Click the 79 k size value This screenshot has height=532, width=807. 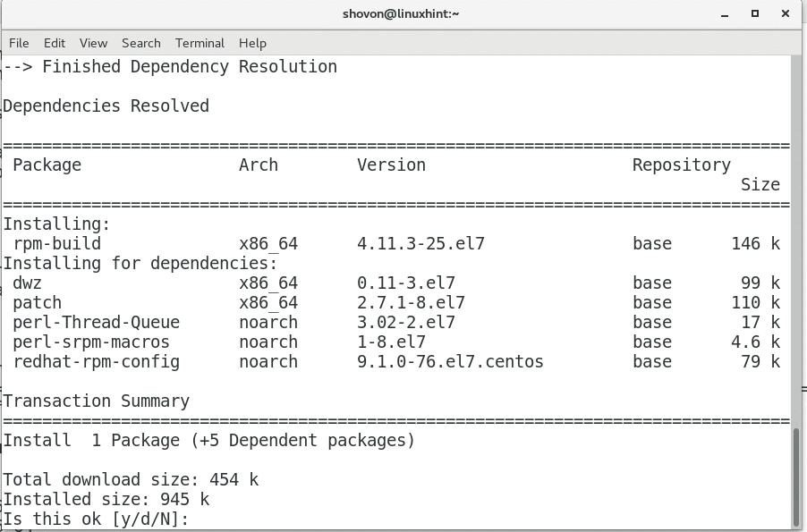(760, 361)
